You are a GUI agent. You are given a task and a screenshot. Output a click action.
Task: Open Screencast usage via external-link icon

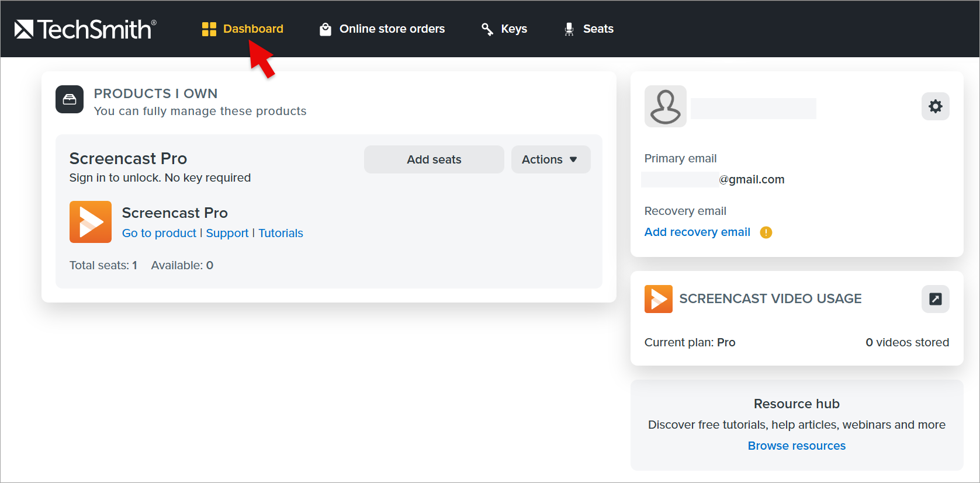point(936,299)
